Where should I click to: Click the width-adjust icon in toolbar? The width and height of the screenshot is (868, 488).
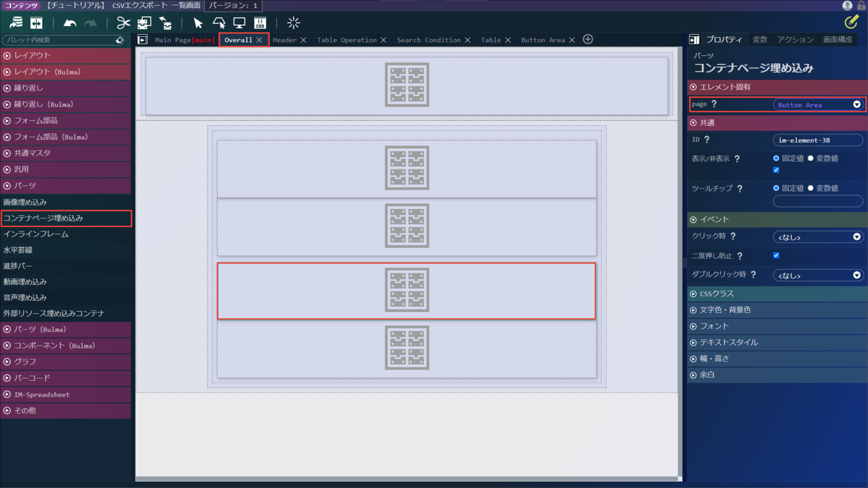[x=37, y=23]
